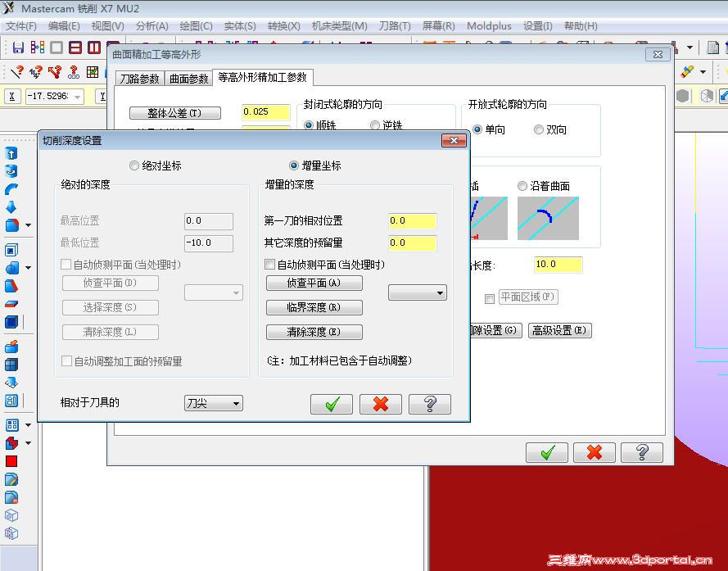Open the Moldplus menu
This screenshot has height=571, width=728.
(489, 26)
